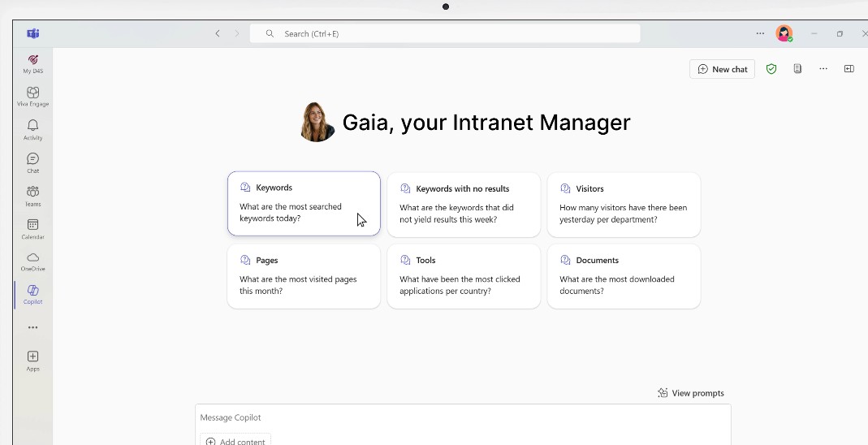The width and height of the screenshot is (868, 445).
Task: Select the Keywords with no results prompt
Action: (x=463, y=205)
